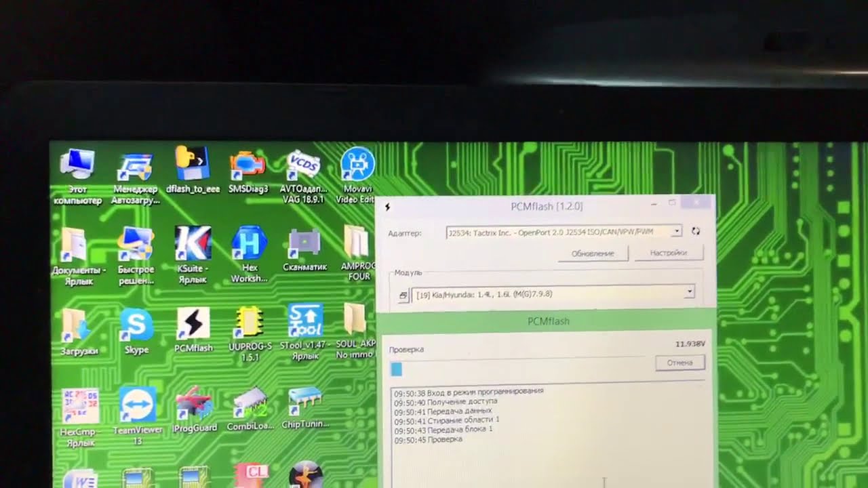Launch the 'KSuite - Ярлык' shortcut
This screenshot has width=868, height=488.
coord(193,255)
